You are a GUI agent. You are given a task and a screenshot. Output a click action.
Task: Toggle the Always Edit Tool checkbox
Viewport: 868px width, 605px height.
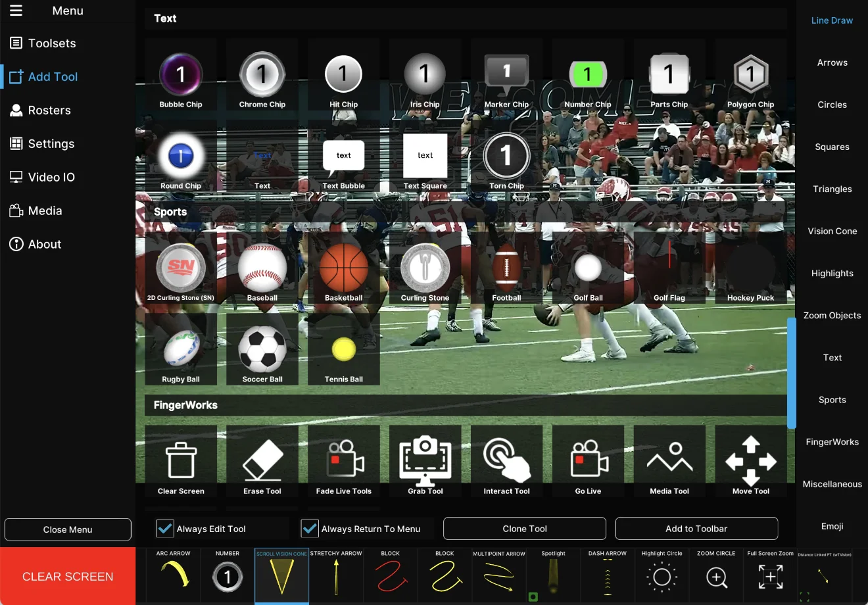point(165,529)
